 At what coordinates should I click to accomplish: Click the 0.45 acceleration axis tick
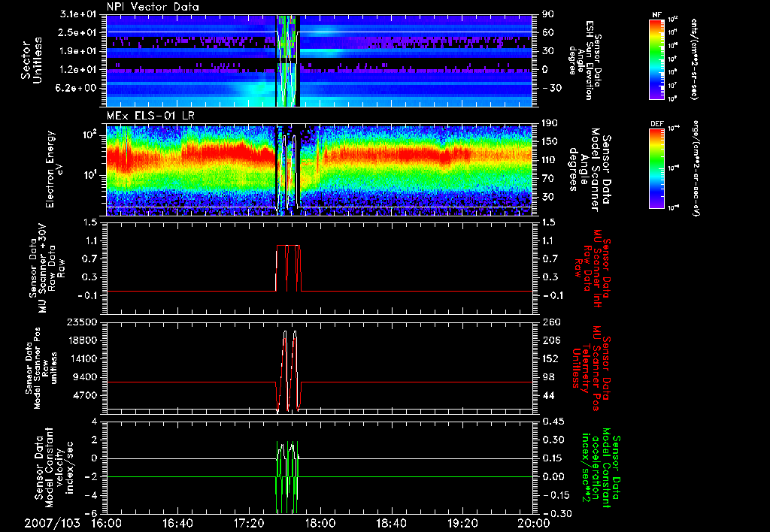[x=553, y=421]
